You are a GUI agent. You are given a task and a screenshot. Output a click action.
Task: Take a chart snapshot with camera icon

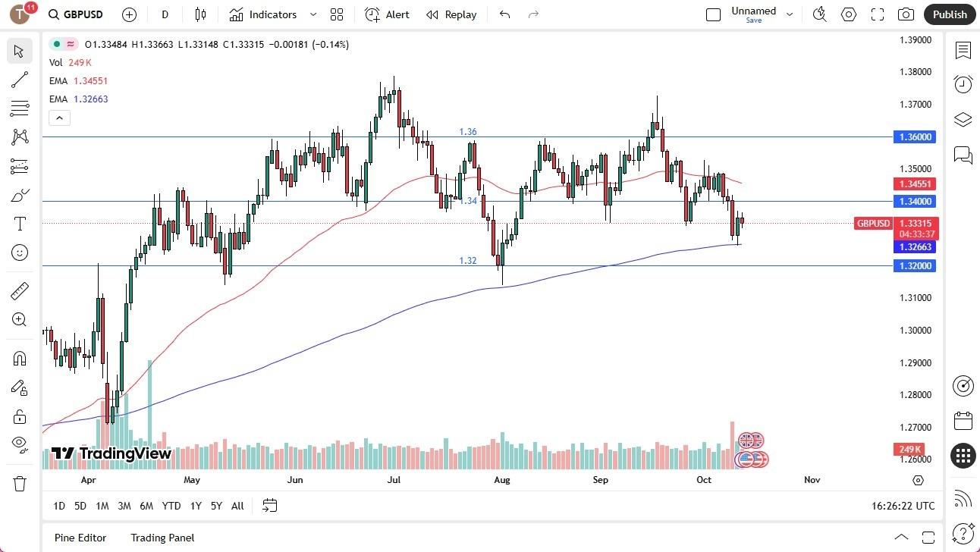(x=906, y=14)
